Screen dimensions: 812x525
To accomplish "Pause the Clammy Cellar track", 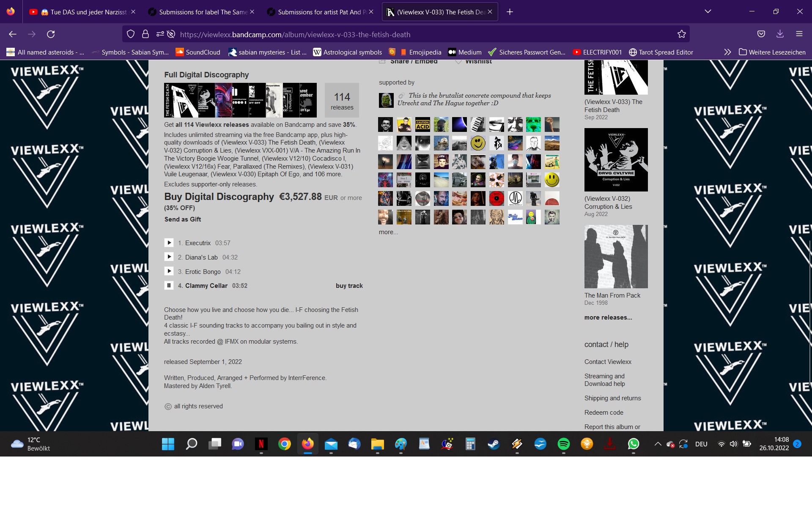I will tap(169, 285).
